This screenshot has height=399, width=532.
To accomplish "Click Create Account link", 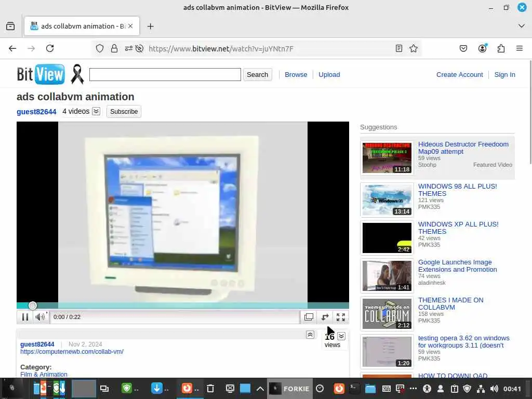I will [x=459, y=75].
